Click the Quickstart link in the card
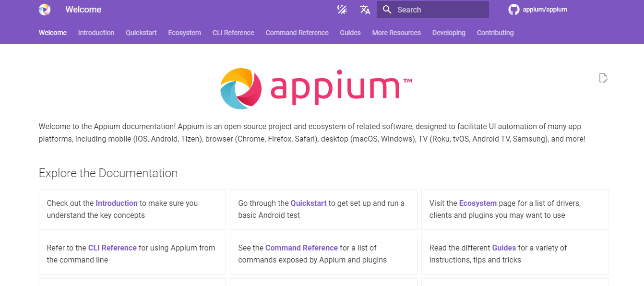644x286 pixels. pyautogui.click(x=308, y=203)
